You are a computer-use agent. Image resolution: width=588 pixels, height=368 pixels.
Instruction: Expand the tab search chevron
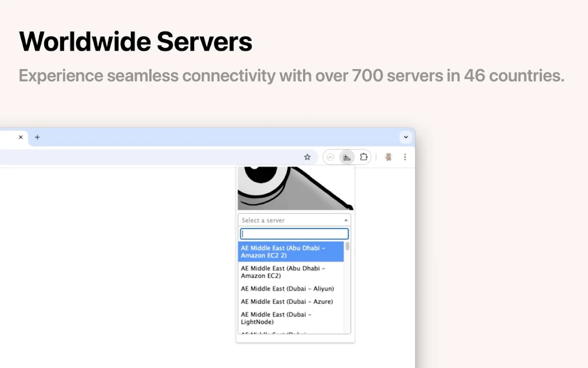click(406, 137)
